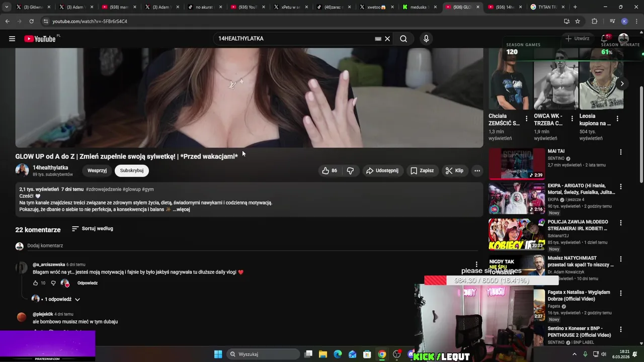Open EKIPA ARIGATO video thumbnail
This screenshot has width=644, height=362.
pos(517,198)
